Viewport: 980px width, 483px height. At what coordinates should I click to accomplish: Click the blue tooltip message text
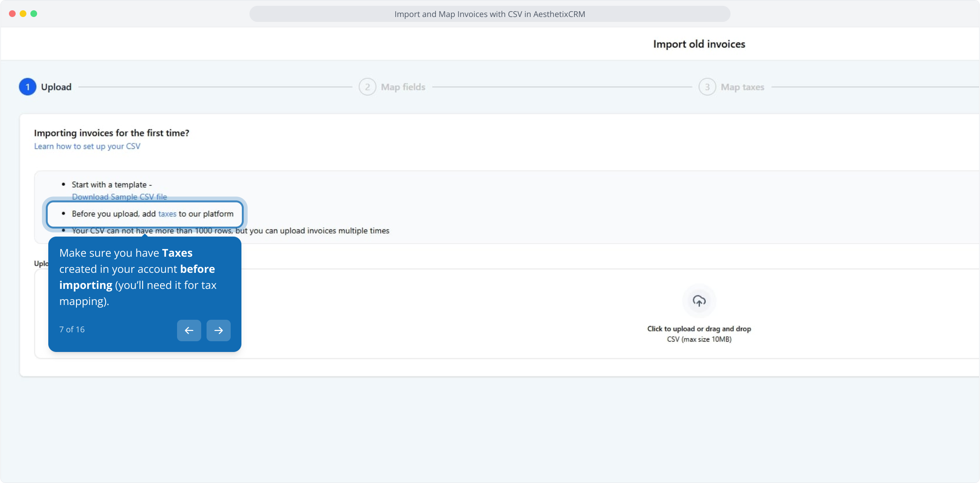138,277
